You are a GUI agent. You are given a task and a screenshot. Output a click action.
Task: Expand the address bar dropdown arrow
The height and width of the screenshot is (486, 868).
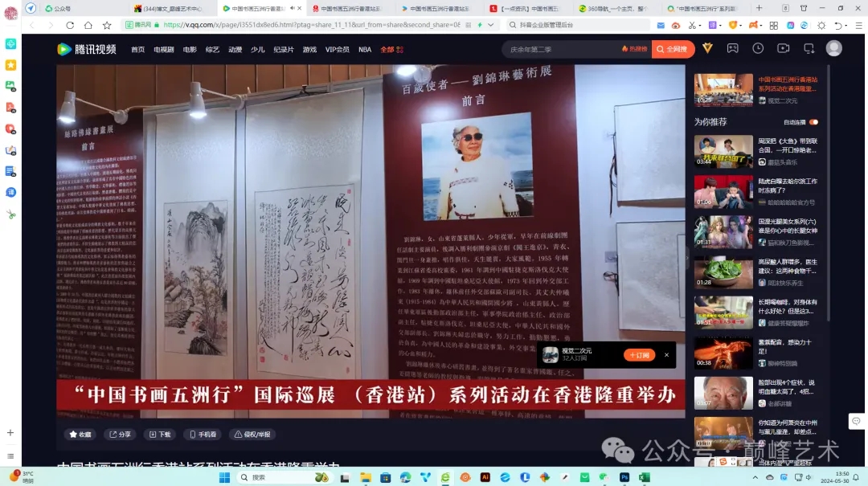point(490,25)
